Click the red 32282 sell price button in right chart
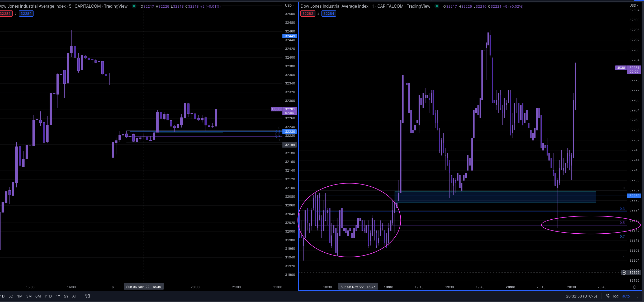This screenshot has width=644, height=302. pos(308,14)
